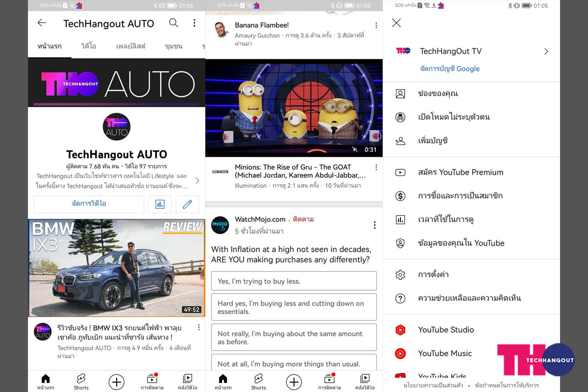Open the channel analytics chart button
Screen dimensions: 588x392
point(160,204)
